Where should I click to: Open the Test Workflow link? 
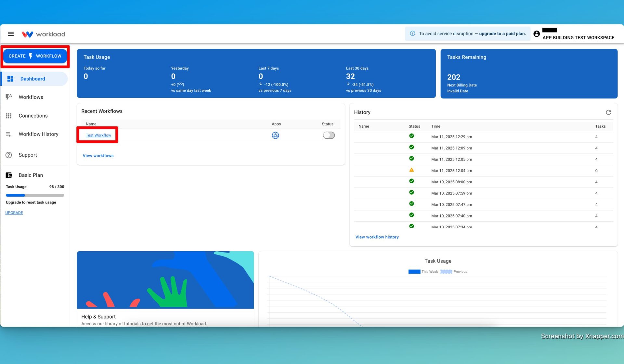coord(98,135)
